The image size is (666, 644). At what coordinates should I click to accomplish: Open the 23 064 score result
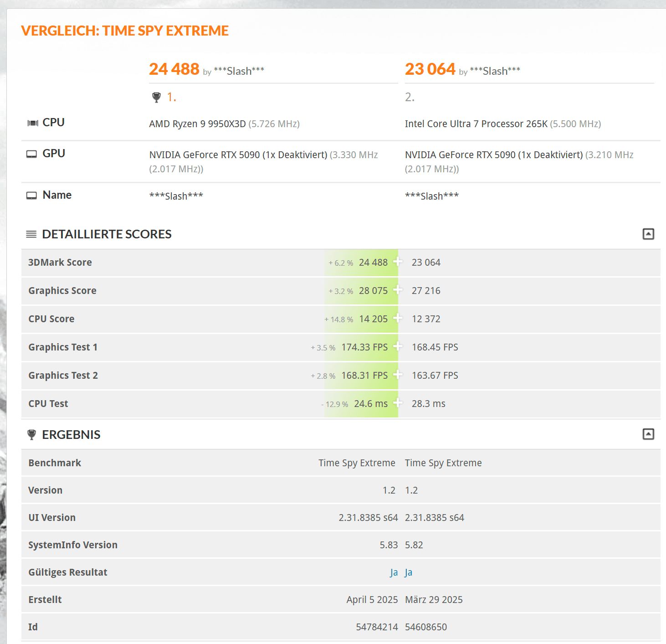[x=430, y=69]
